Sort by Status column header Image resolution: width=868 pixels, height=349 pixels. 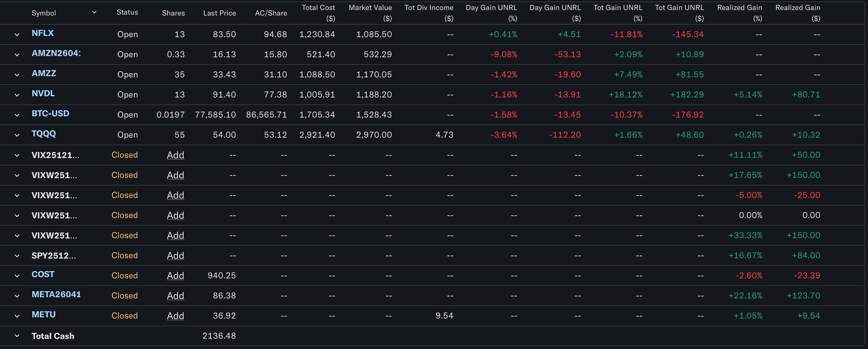[x=127, y=12]
